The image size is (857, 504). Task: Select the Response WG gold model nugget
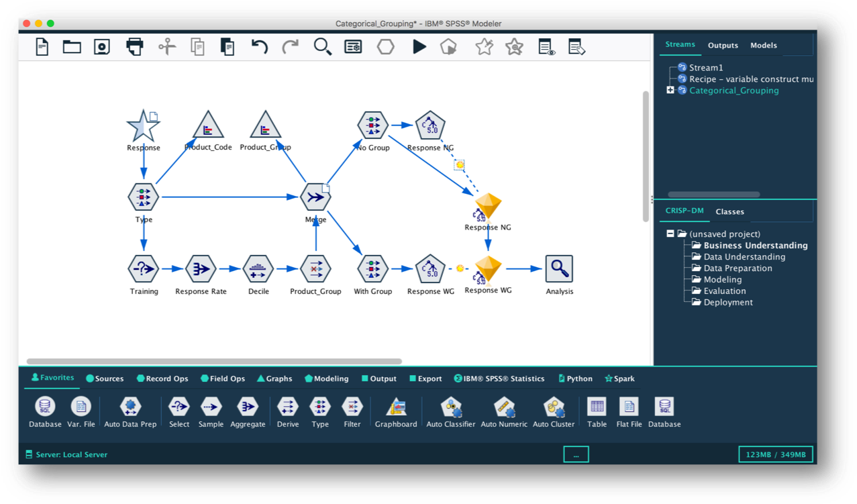click(488, 270)
